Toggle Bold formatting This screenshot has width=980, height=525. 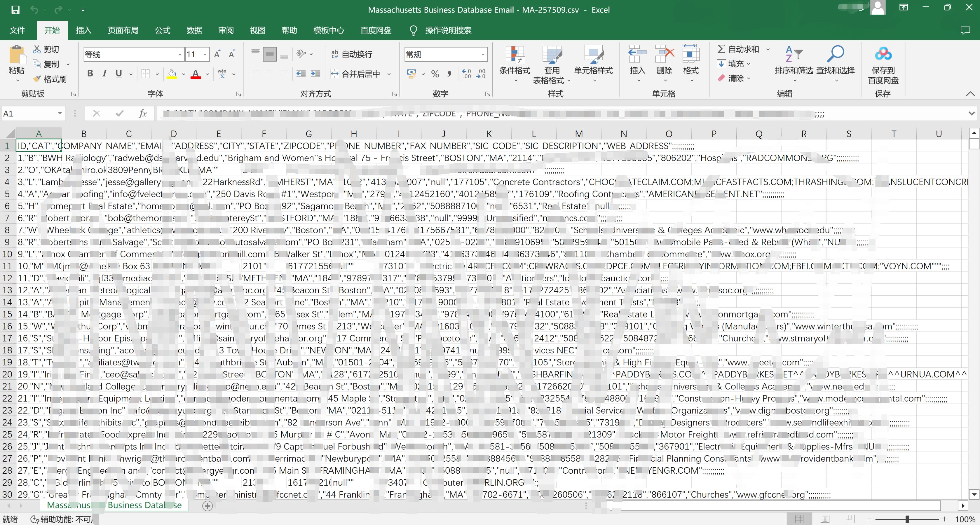coord(90,74)
